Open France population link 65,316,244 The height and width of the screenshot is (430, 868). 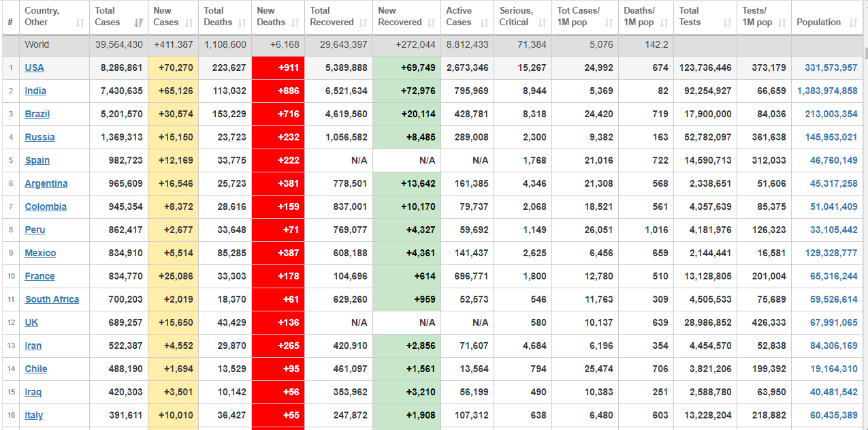click(834, 276)
